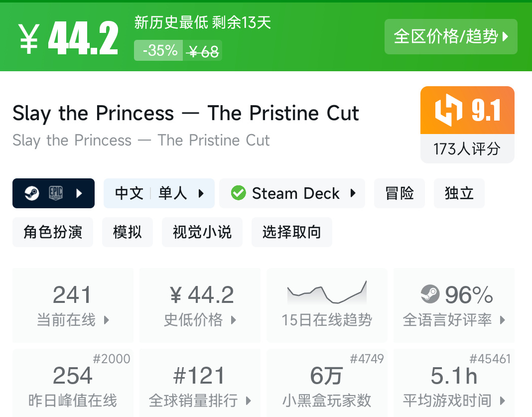
Task: Select the 冒险 genre tag
Action: pos(399,193)
